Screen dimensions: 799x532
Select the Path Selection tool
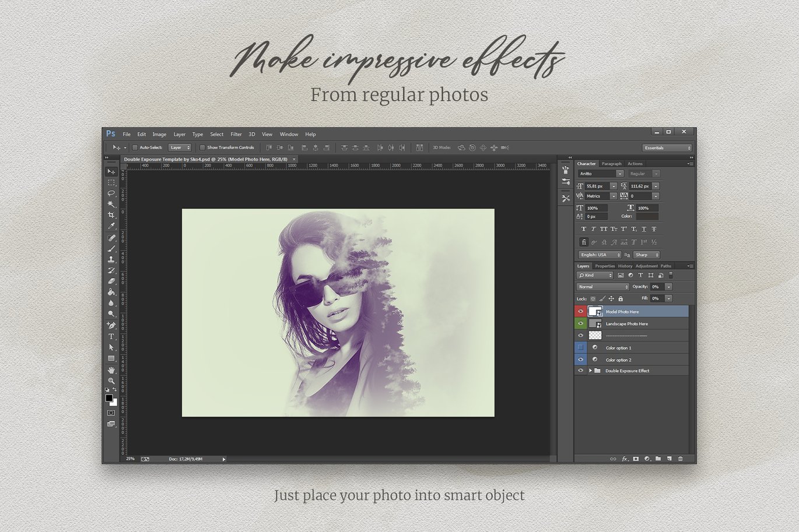click(x=111, y=347)
